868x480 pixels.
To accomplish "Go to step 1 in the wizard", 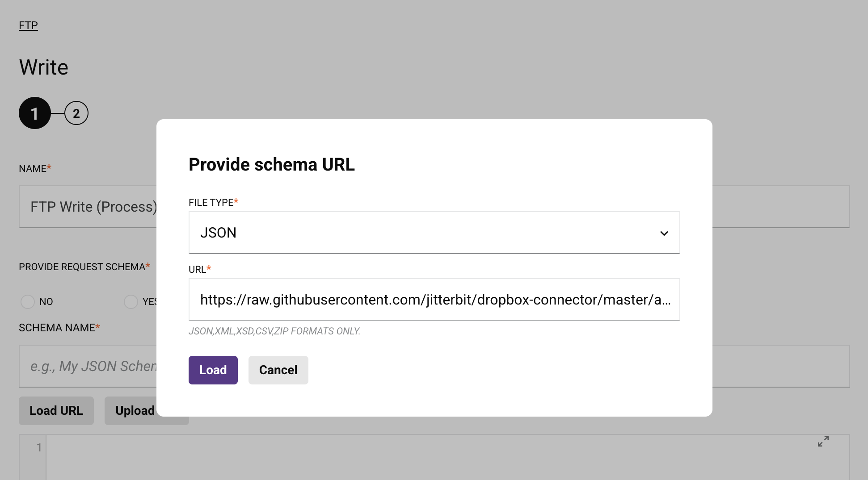I will click(34, 113).
